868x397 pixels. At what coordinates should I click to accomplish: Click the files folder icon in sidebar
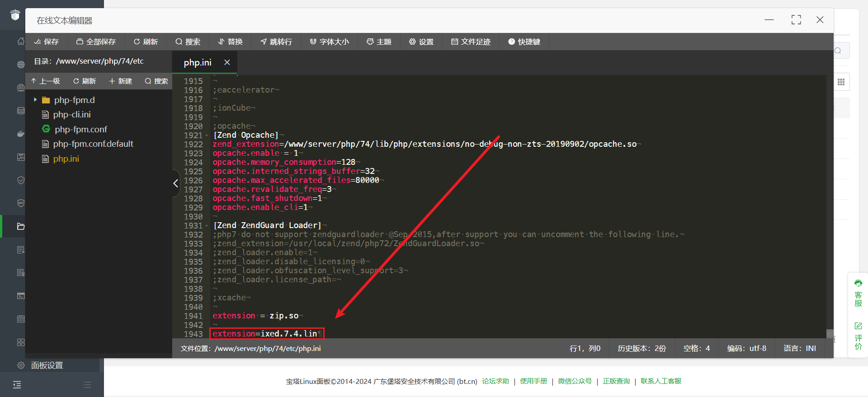coord(21,226)
